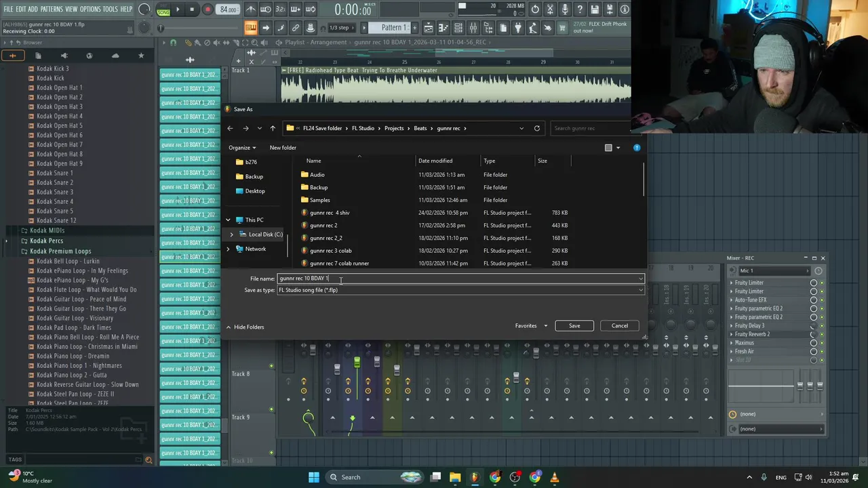Viewport: 868px width, 488px height.
Task: Toggle the typing keyboard to piano icon
Action: (x=251, y=28)
